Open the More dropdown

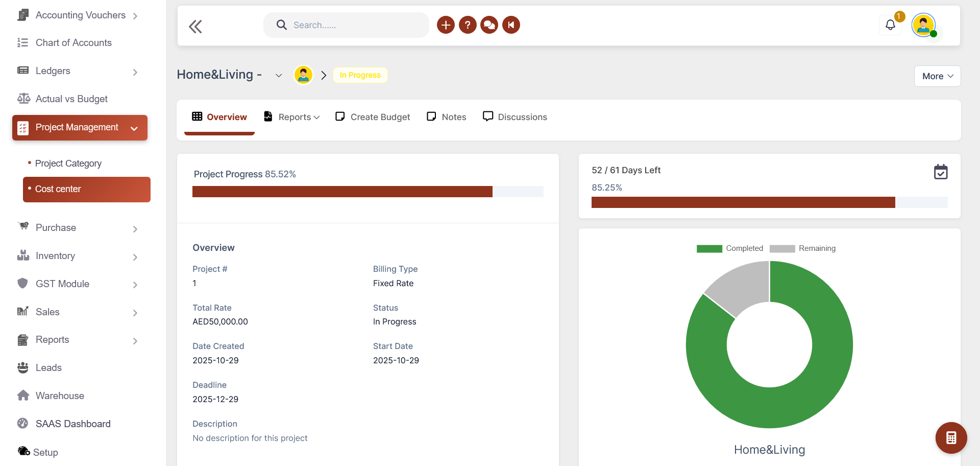point(937,76)
